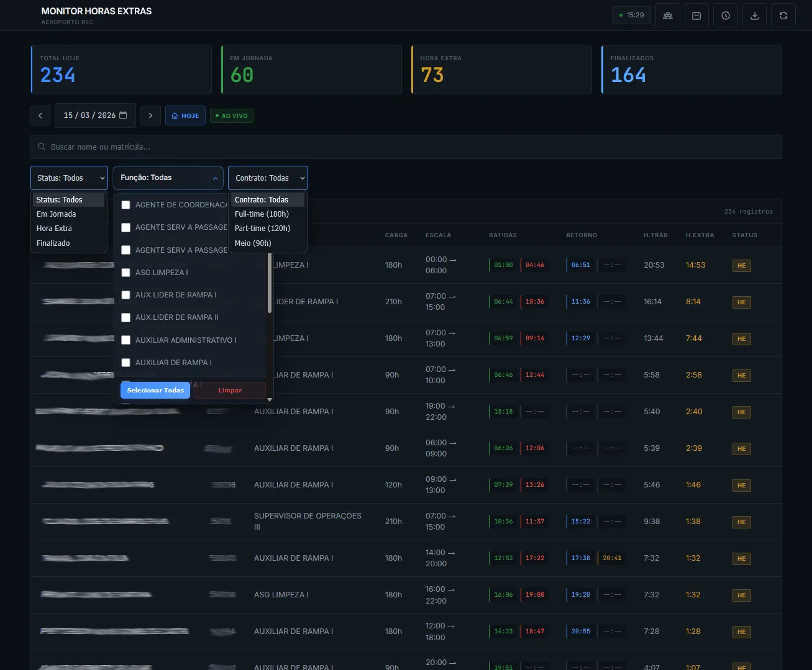This screenshot has width=812, height=670.
Task: Click the HE badge in the 2:58 row
Action: 741,376
